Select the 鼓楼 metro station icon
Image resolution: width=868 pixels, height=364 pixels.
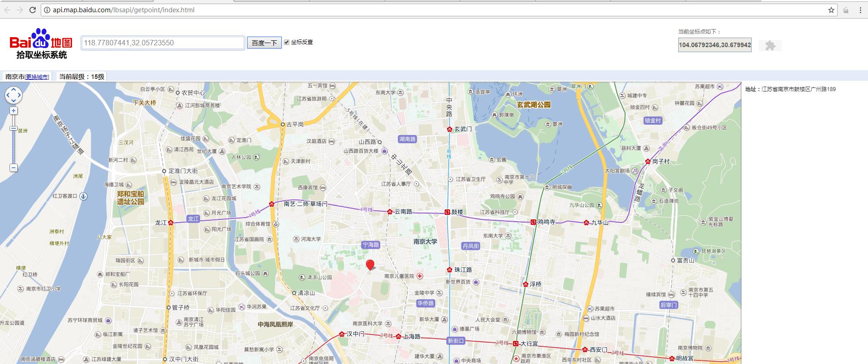point(447,212)
